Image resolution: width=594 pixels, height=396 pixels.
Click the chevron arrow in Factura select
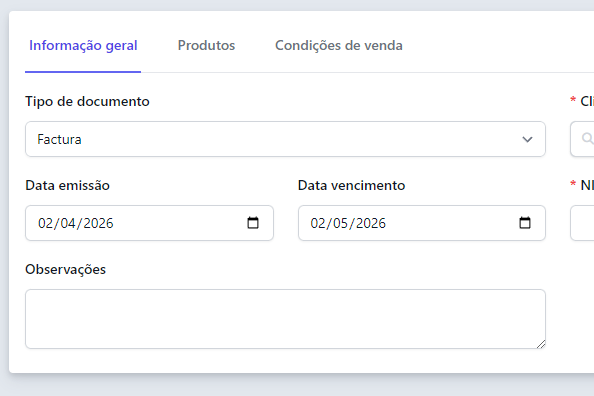click(x=527, y=139)
